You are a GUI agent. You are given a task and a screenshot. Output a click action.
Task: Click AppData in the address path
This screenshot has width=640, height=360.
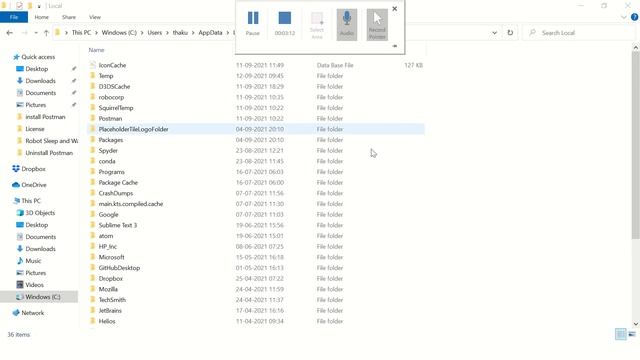click(x=210, y=33)
